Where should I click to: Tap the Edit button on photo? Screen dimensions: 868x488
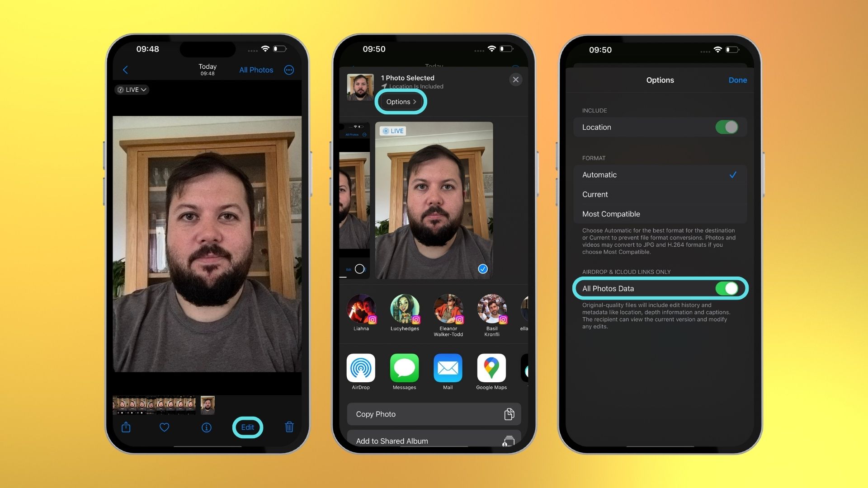[248, 427]
